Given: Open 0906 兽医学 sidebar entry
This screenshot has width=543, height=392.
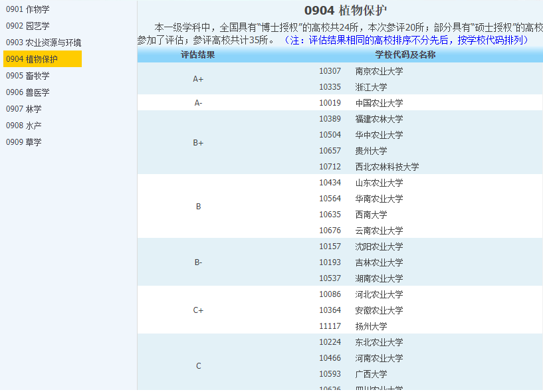Looking at the screenshot, I should 28,92.
